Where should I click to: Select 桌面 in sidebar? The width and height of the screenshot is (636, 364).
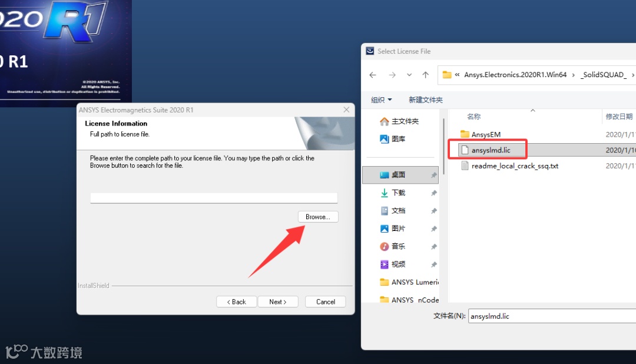pyautogui.click(x=400, y=174)
